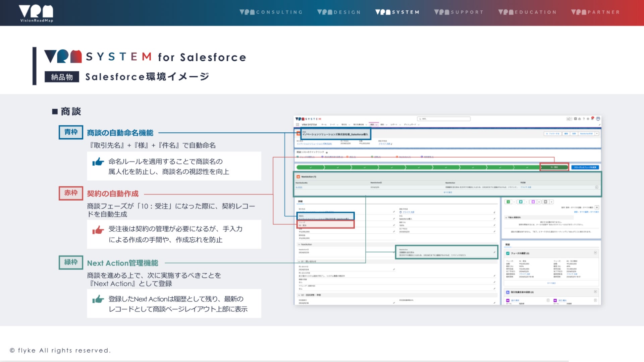Click the Salesforce global search field
This screenshot has height=362, width=644.
pos(444,119)
